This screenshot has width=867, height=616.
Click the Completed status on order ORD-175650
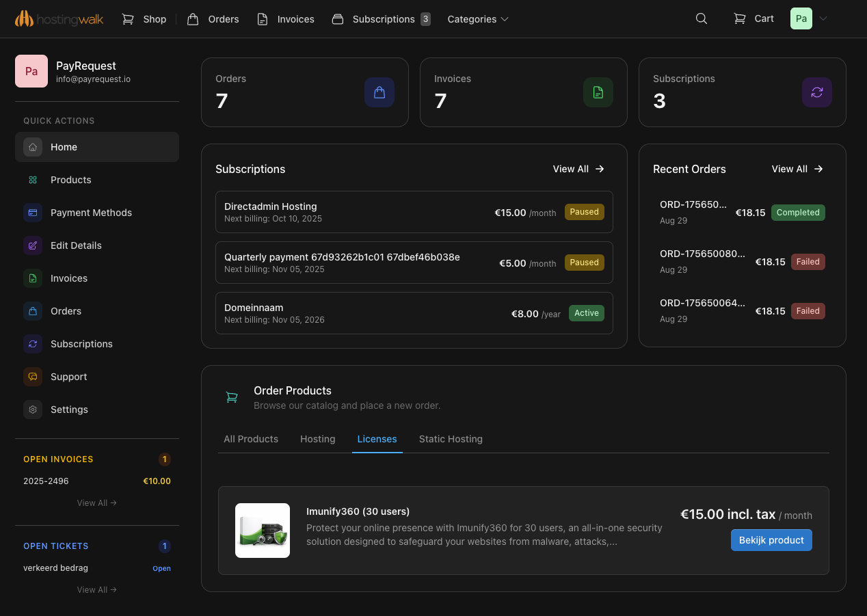[x=798, y=213]
